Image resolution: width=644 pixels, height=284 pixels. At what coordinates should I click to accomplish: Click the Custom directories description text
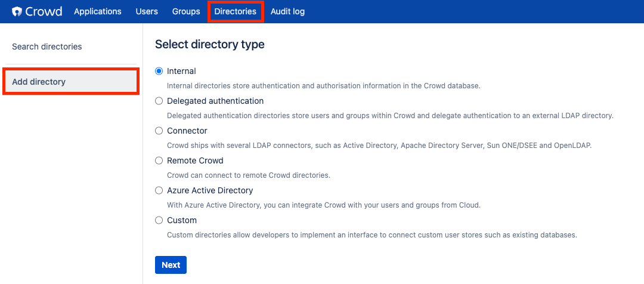pos(372,235)
